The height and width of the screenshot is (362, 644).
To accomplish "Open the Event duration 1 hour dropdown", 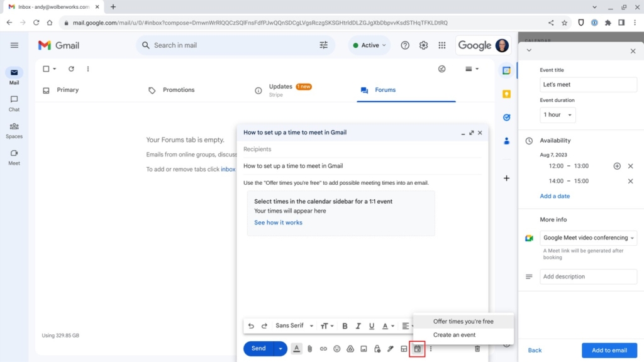I will pos(557,114).
